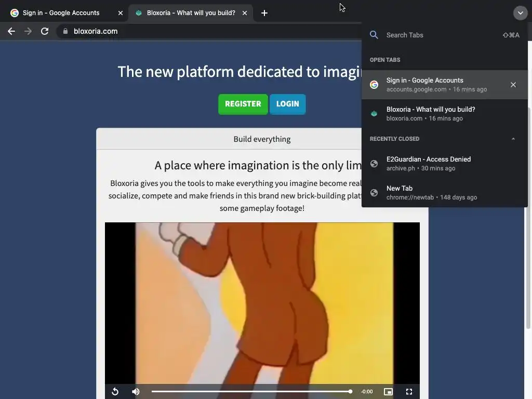Click the globe icon beside New Tab entry
Viewport: 532px width, 399px height.
click(x=374, y=193)
